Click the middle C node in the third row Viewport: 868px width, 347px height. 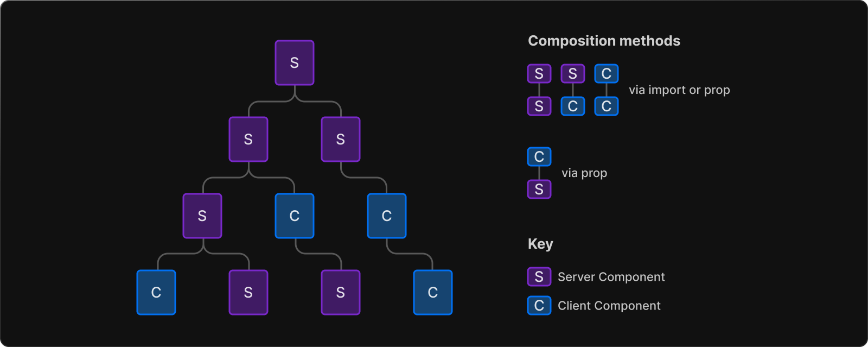[295, 216]
